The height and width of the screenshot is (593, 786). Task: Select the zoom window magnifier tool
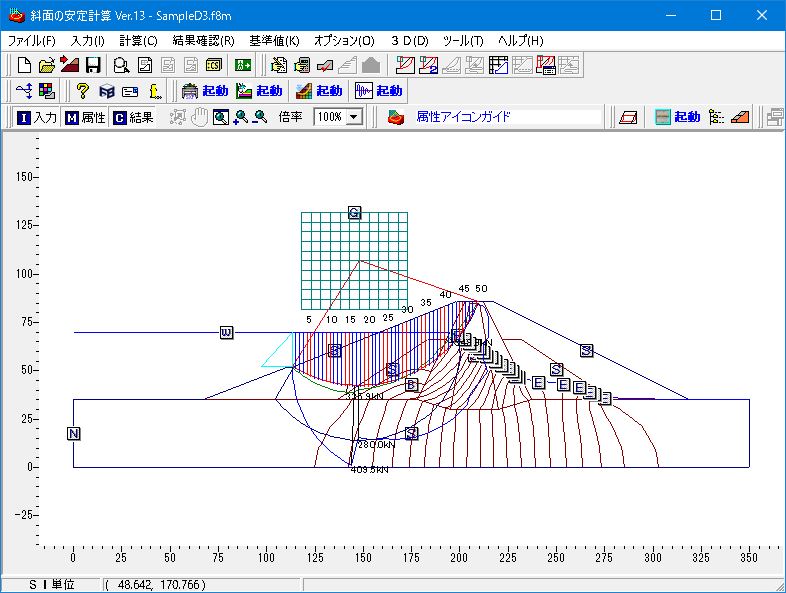click(x=221, y=117)
